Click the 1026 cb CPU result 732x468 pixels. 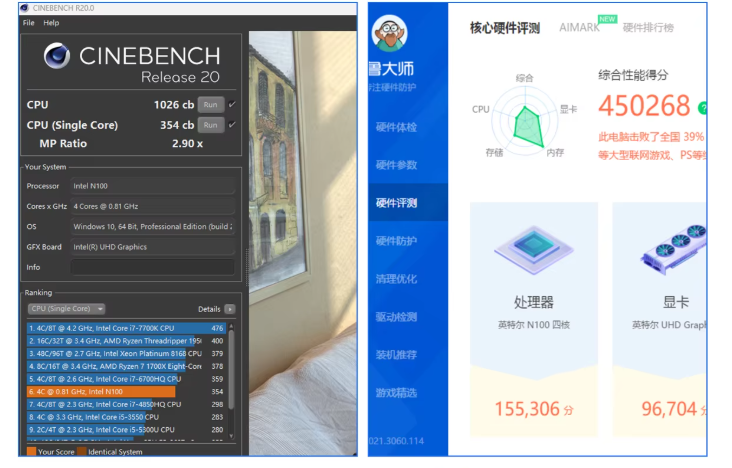[x=174, y=105]
